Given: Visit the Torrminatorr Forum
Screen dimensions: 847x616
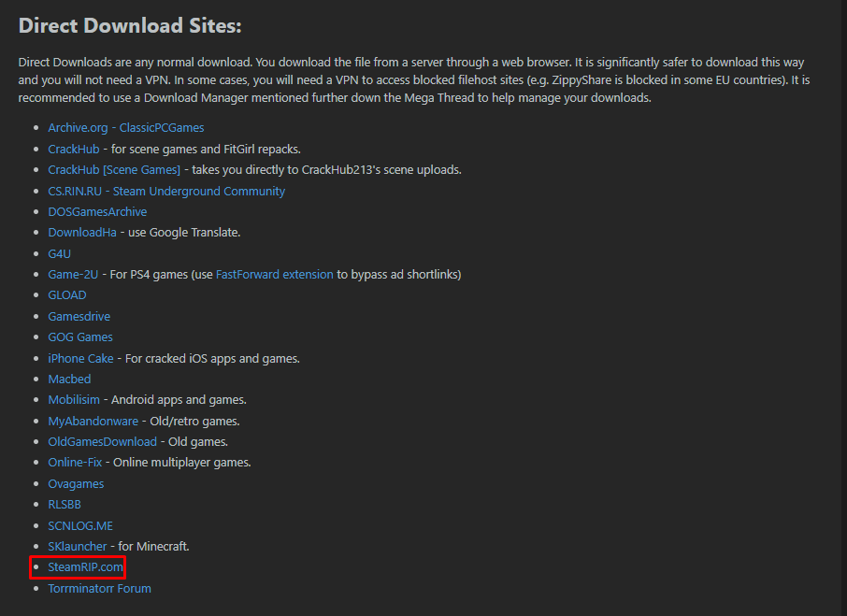Looking at the screenshot, I should 99,588.
